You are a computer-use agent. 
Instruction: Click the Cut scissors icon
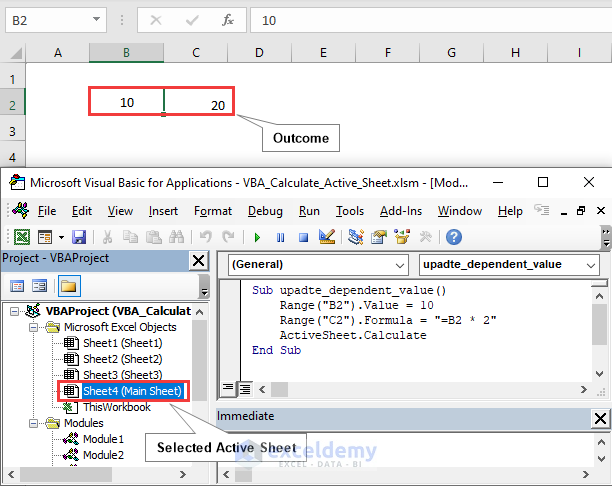pyautogui.click(x=107, y=237)
